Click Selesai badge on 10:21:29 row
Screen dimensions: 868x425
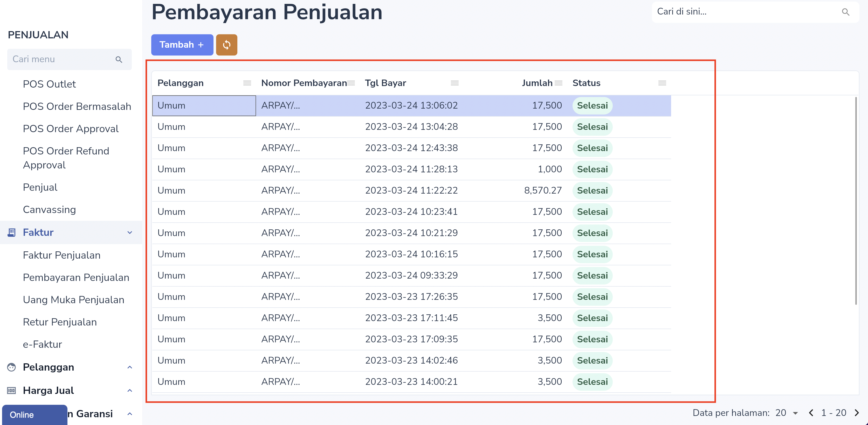pos(592,233)
